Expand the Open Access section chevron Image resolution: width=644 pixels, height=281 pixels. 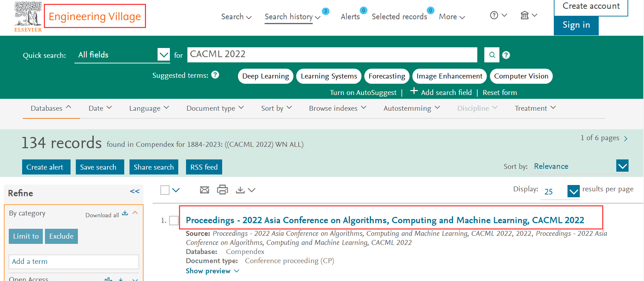[135, 280]
